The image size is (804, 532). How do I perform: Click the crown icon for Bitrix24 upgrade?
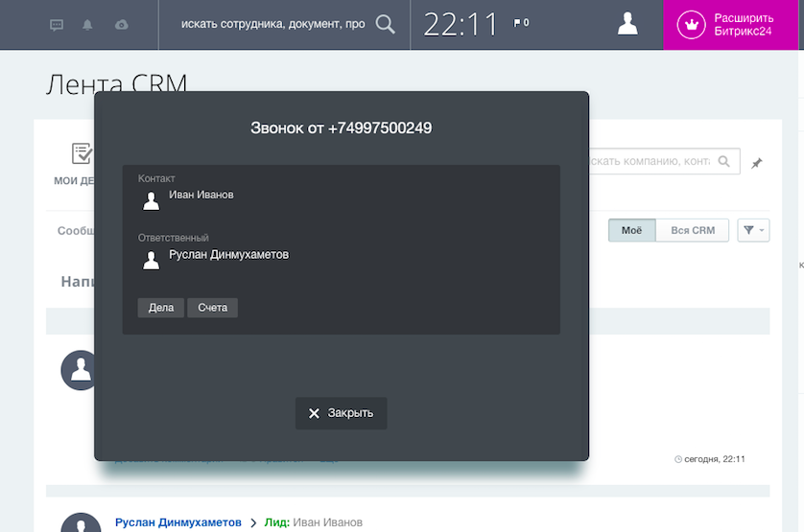pos(691,25)
